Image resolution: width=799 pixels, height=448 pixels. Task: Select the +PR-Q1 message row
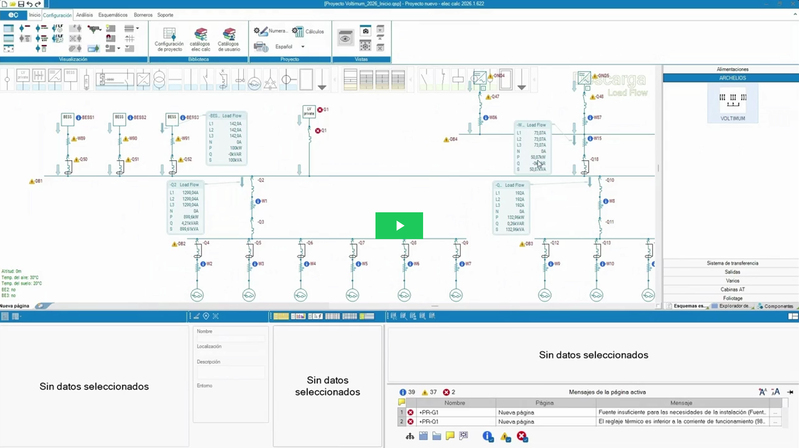pyautogui.click(x=590, y=421)
